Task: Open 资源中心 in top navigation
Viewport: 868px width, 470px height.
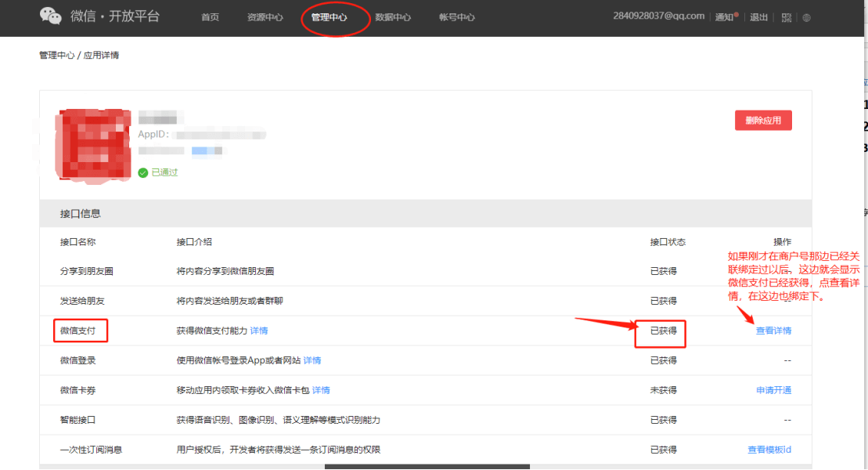Action: click(265, 17)
